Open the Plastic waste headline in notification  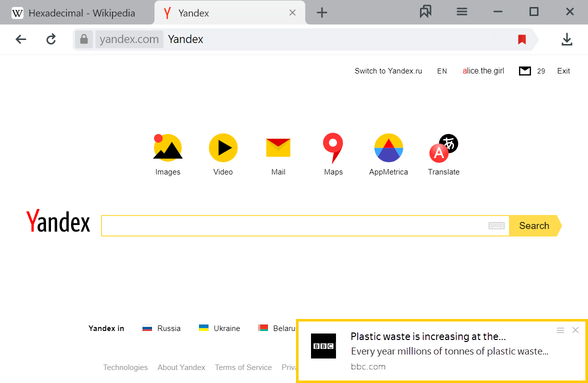tap(428, 336)
